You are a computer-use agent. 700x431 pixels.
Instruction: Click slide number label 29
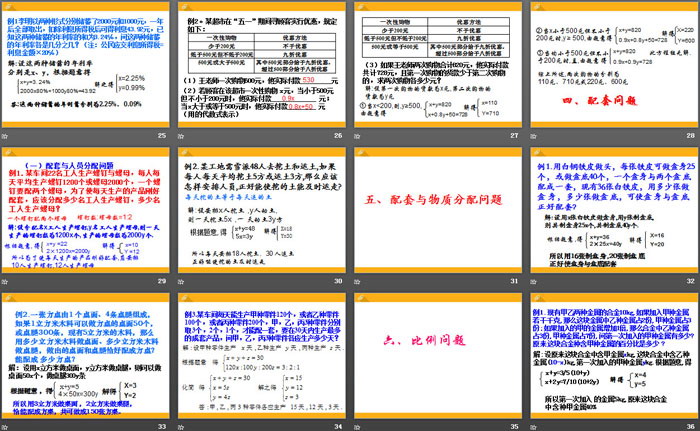(x=162, y=281)
